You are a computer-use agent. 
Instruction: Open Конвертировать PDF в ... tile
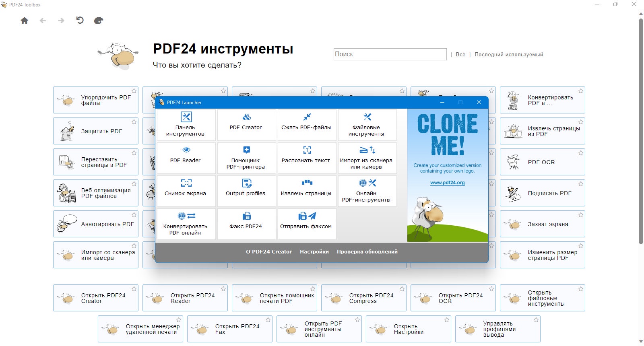tap(543, 100)
